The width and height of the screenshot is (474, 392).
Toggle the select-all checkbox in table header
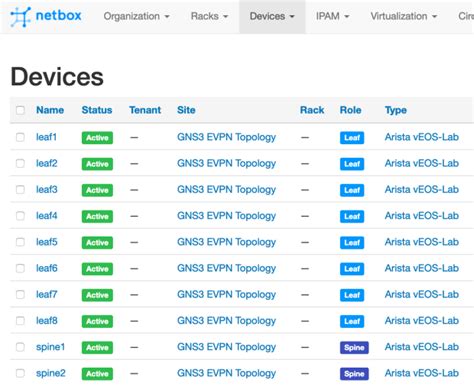pyautogui.click(x=20, y=110)
